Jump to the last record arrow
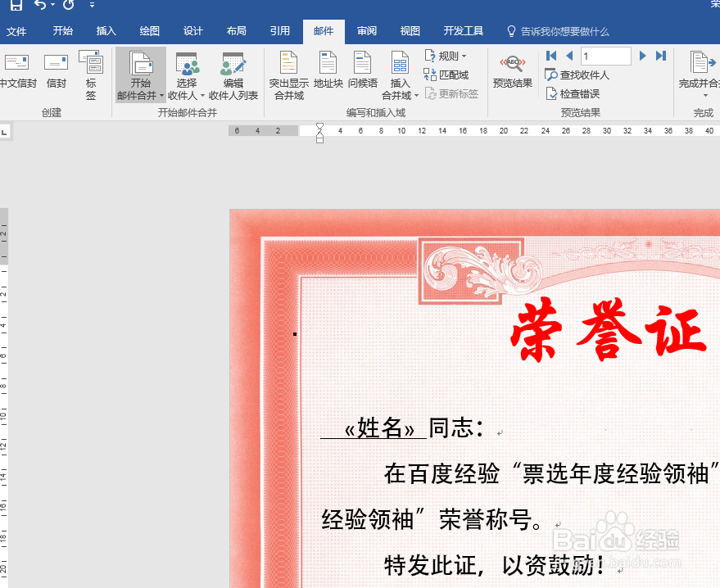The width and height of the screenshot is (720, 588). click(x=662, y=55)
